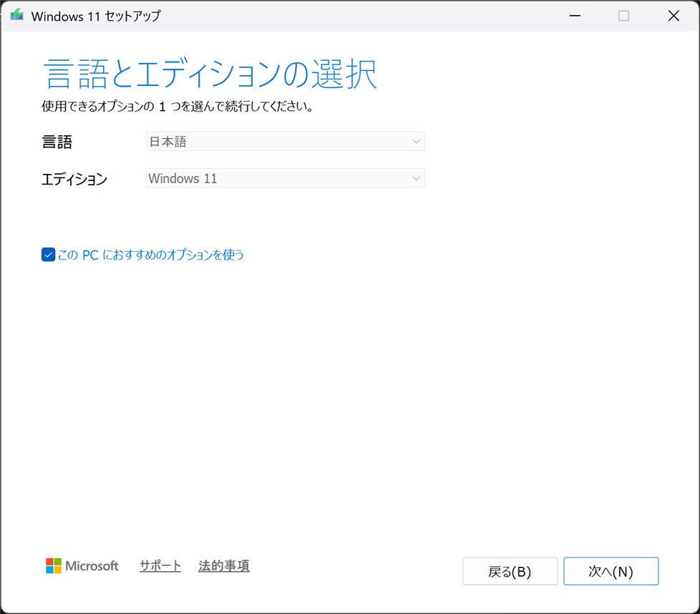This screenshot has height=614, width=700.
Task: Open the 法的事項 link
Action: click(x=223, y=566)
